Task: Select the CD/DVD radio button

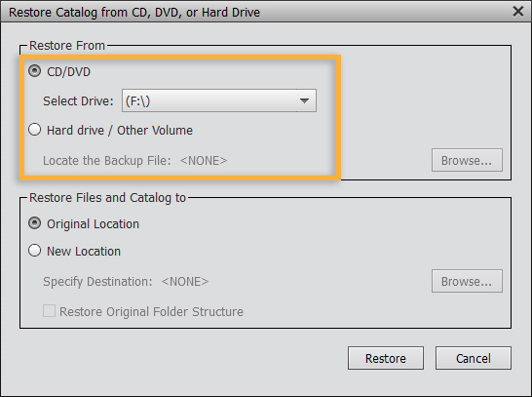Action: point(35,71)
